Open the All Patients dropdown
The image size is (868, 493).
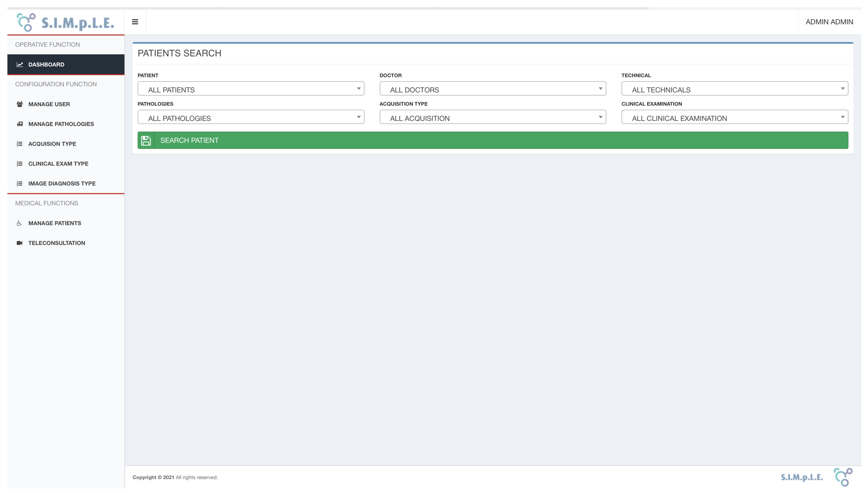point(251,89)
